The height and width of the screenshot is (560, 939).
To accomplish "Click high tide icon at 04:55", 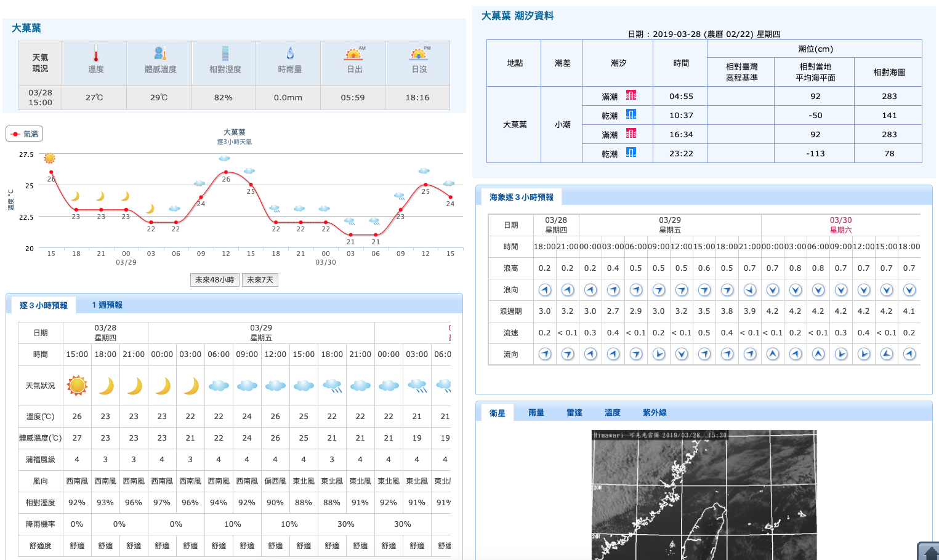I will (631, 95).
